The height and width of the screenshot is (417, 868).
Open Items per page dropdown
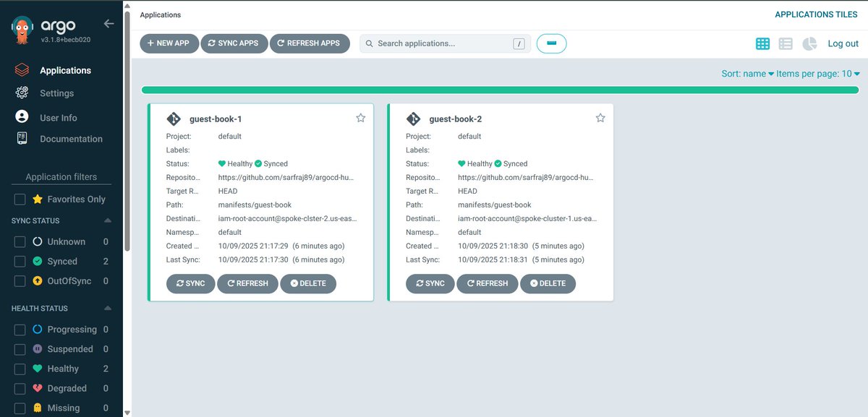click(x=818, y=74)
